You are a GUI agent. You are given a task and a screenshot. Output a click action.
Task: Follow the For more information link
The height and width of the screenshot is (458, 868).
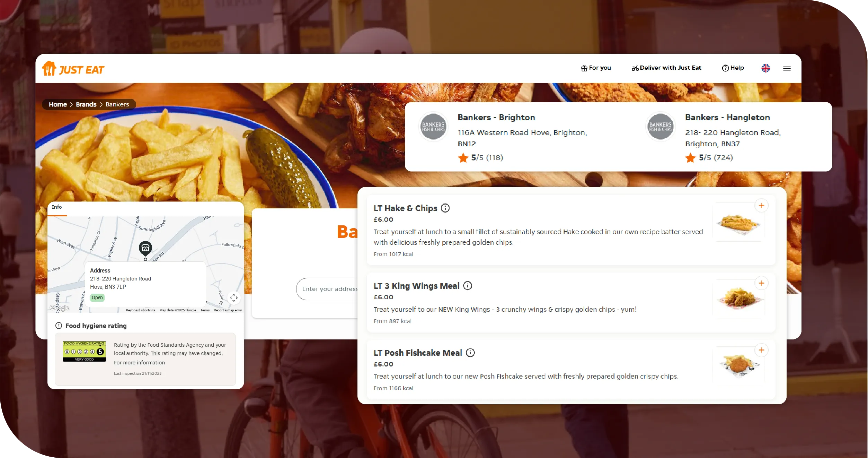pos(139,363)
